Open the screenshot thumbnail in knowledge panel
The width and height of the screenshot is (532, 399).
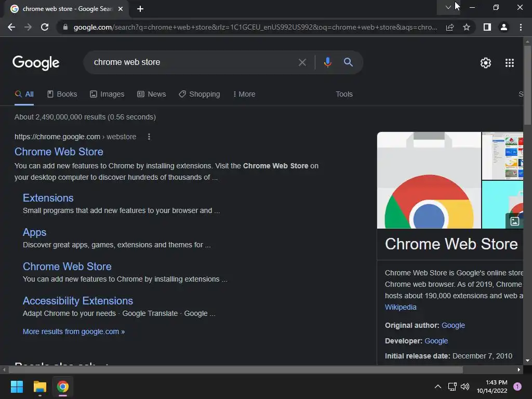[502, 156]
